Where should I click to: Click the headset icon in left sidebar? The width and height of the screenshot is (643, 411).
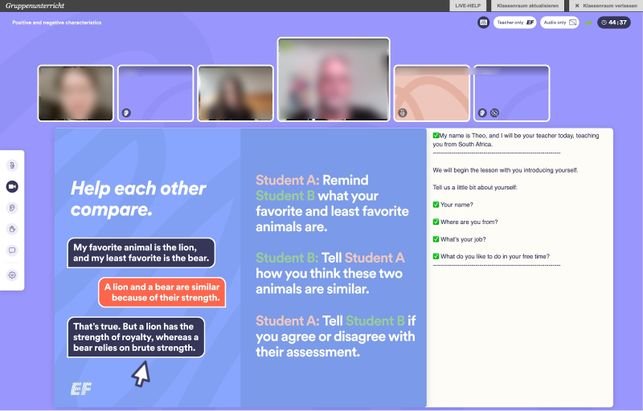(x=12, y=207)
